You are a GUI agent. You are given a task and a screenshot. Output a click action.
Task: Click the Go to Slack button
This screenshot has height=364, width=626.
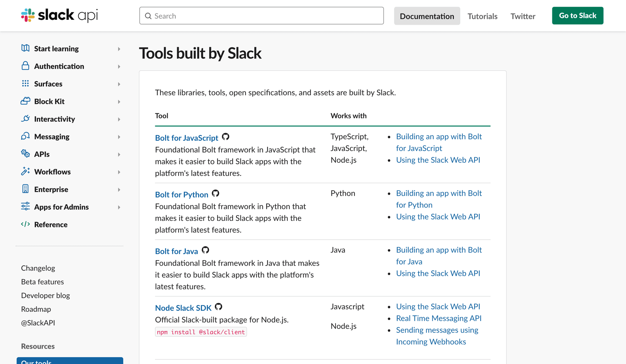coord(577,15)
